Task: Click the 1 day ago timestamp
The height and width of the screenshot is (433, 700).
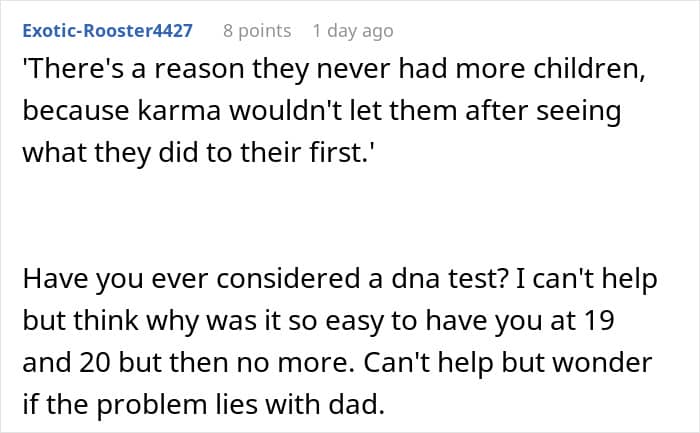Action: 353,31
